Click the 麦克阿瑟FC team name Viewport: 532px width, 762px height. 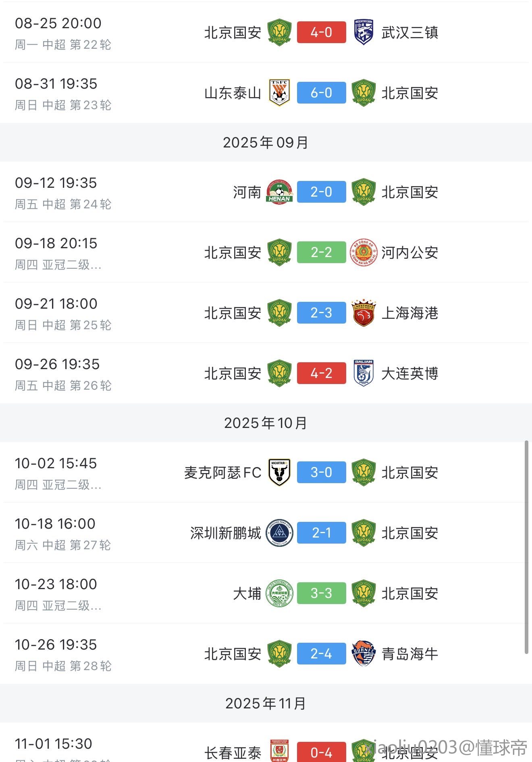(x=222, y=473)
